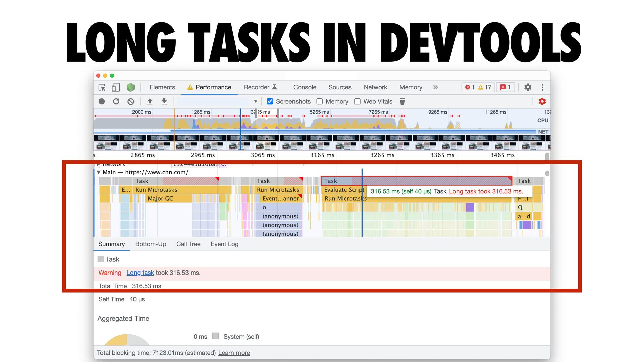
Task: Toggle the device toolbar icon
Action: [116, 87]
